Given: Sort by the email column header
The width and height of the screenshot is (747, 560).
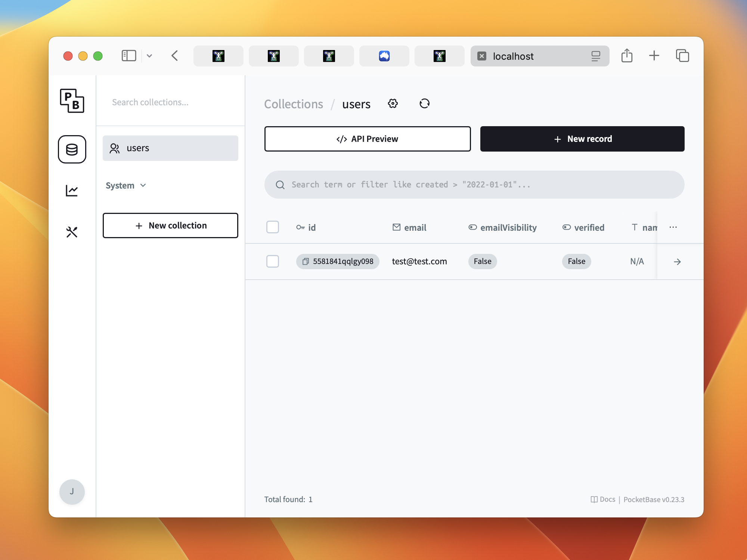Looking at the screenshot, I should 409,227.
